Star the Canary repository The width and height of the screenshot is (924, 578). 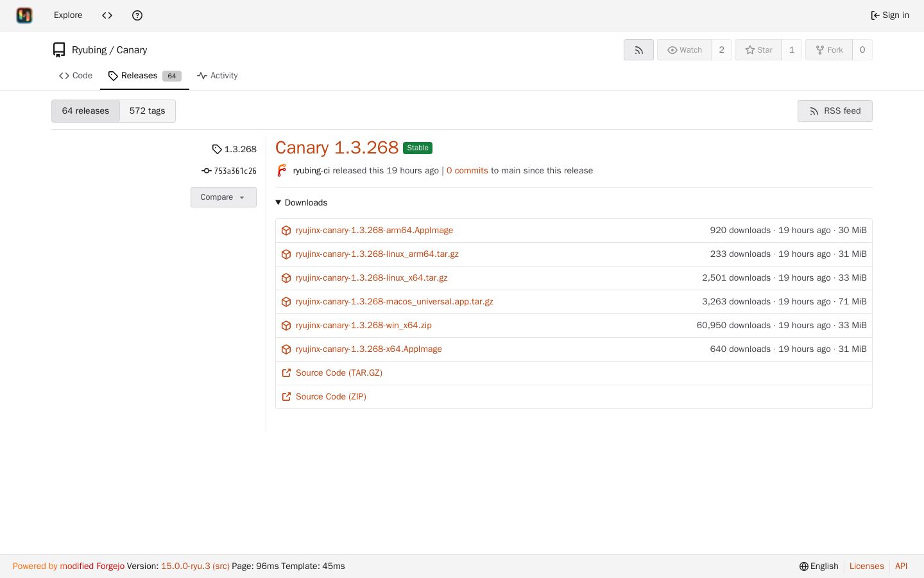758,50
